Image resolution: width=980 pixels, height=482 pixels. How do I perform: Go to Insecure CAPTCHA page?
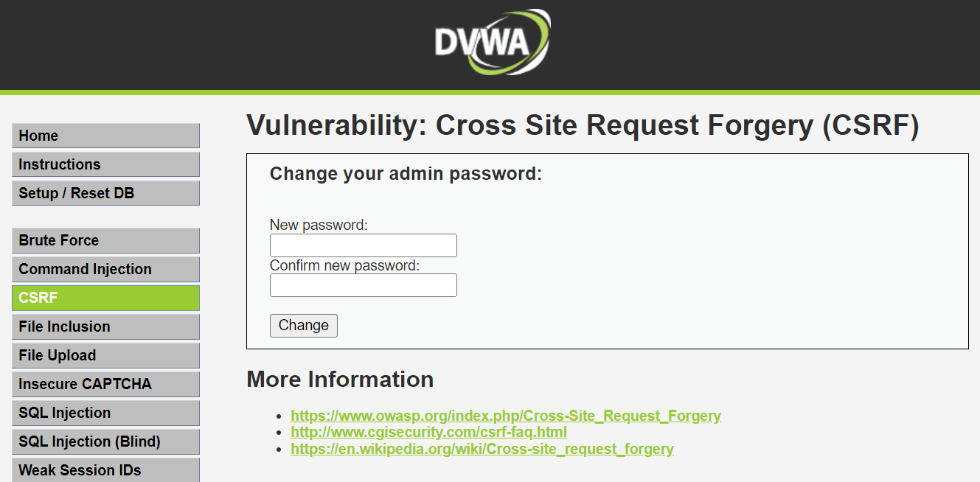click(x=105, y=384)
